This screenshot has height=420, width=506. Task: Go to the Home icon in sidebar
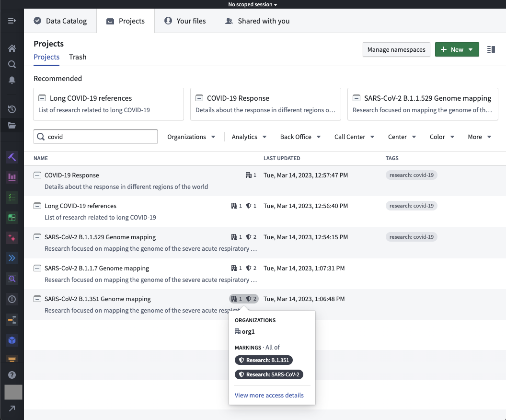click(x=12, y=48)
